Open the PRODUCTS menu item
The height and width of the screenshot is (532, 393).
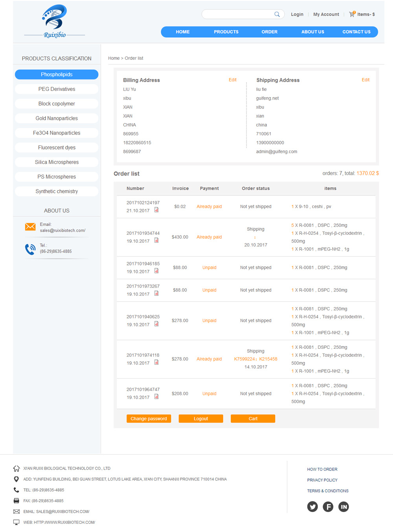(x=226, y=32)
